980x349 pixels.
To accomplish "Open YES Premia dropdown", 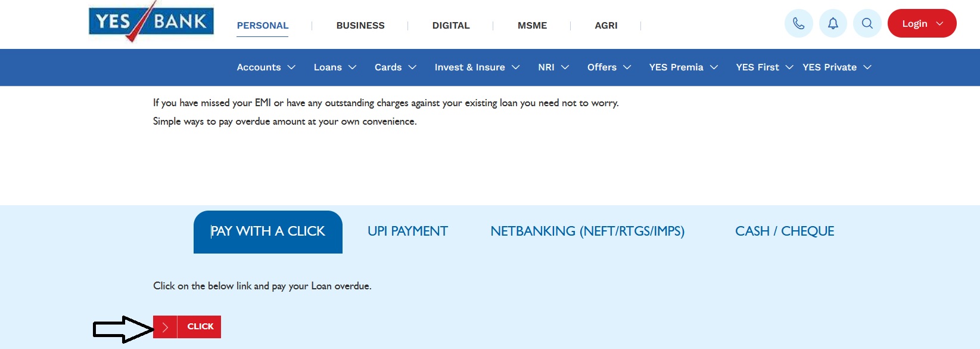I will click(683, 67).
